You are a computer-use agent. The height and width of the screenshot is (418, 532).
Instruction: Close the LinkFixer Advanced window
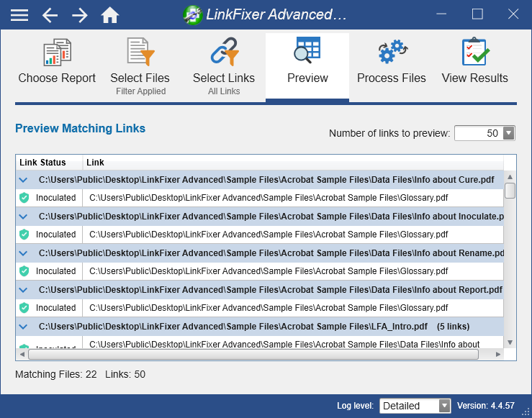tap(513, 14)
